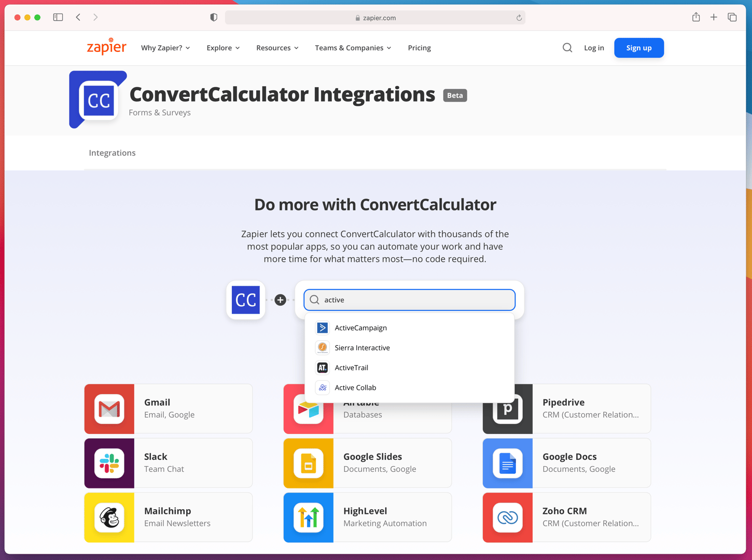752x560 pixels.
Task: Click the CC app tile beside the search
Action: coord(246,300)
